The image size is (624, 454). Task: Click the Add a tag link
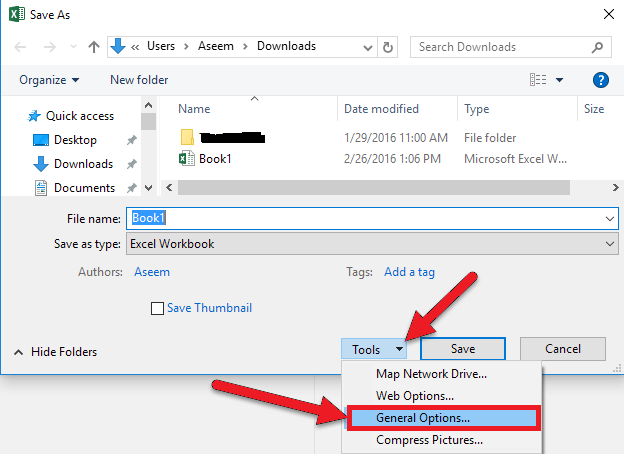coord(409,272)
